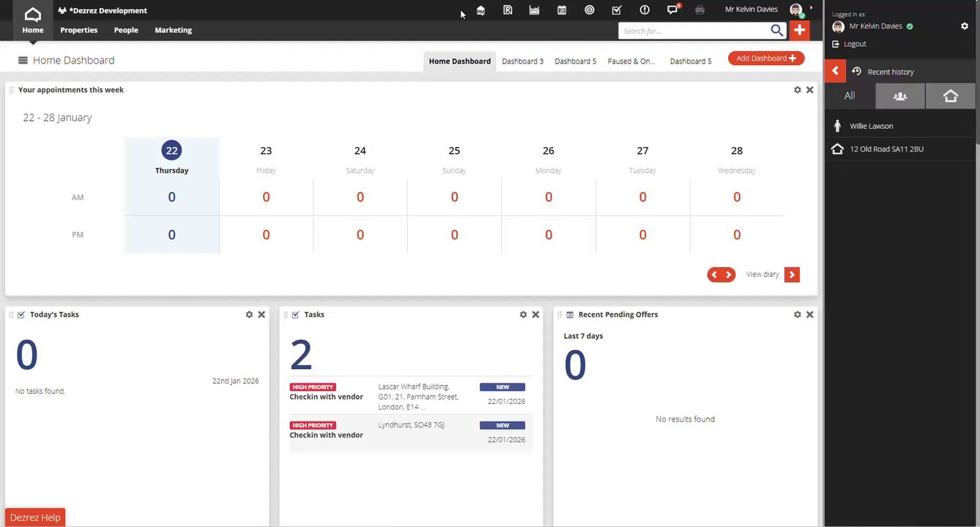Open settings gear of the appointments widget
This screenshot has height=527, width=980.
[798, 90]
